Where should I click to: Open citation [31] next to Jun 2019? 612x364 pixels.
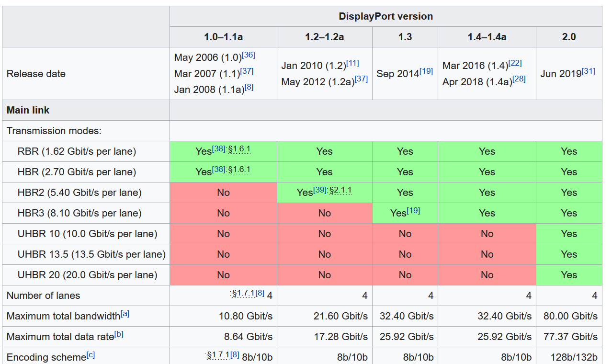(589, 71)
